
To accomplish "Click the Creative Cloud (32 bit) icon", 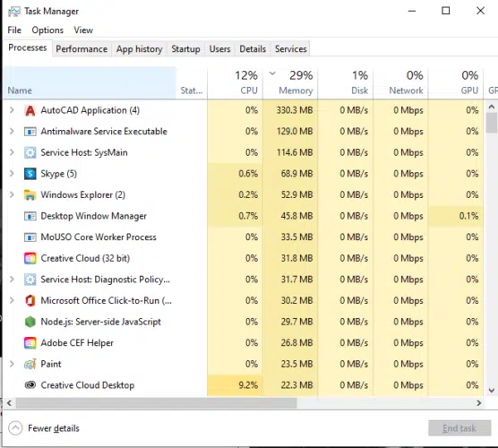I will point(30,258).
